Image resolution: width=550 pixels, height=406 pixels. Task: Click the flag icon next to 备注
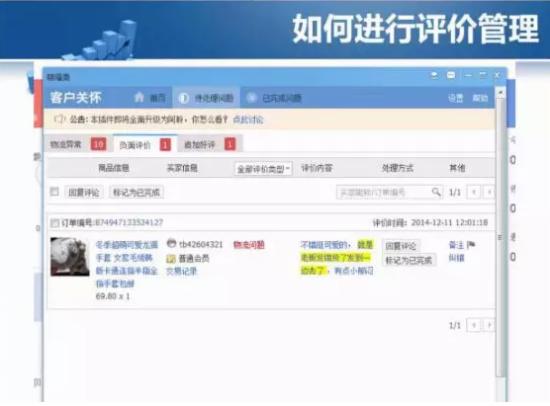tap(471, 245)
